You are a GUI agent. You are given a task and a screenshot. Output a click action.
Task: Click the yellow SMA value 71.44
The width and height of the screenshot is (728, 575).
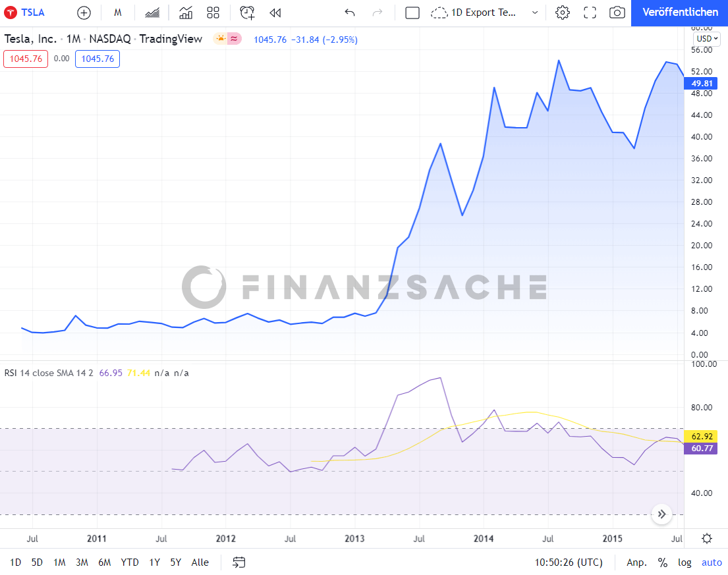click(x=138, y=373)
